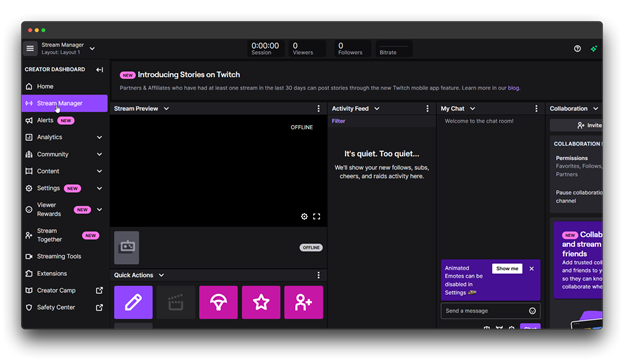Expand the Content section

99,171
